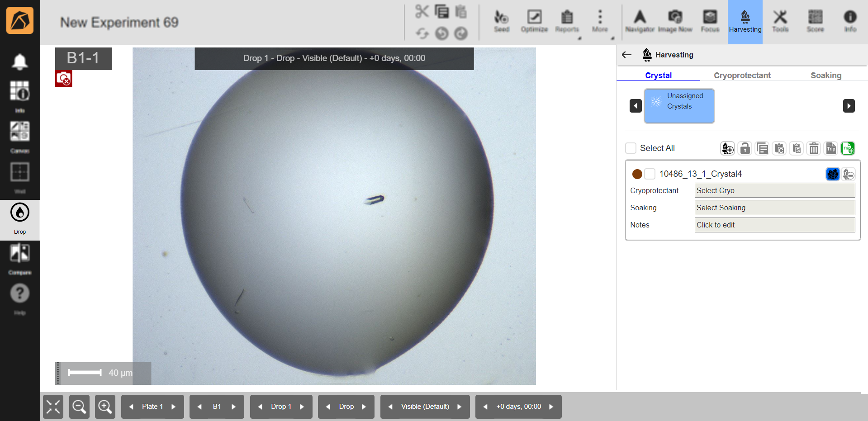This screenshot has width=868, height=421.
Task: Delete crystals with the trash icon
Action: tap(814, 148)
